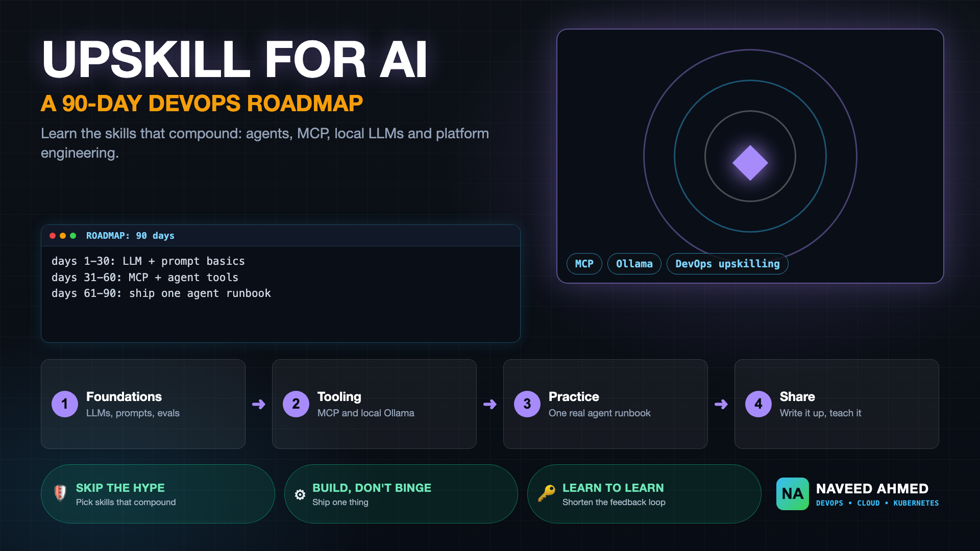The image size is (980, 551).
Task: Click the green dot in the terminal header
Action: [x=73, y=236]
